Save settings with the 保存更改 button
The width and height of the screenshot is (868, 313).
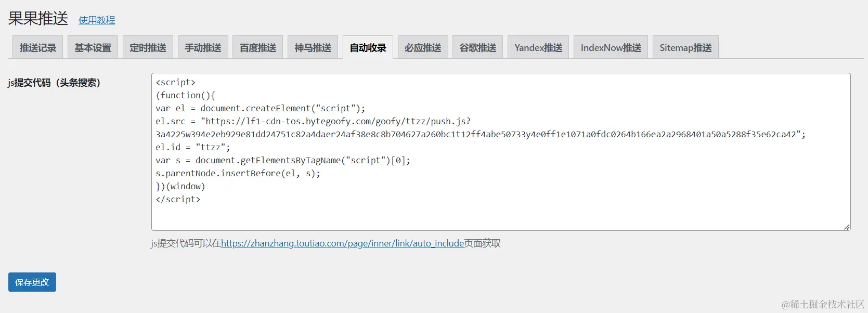point(32,282)
